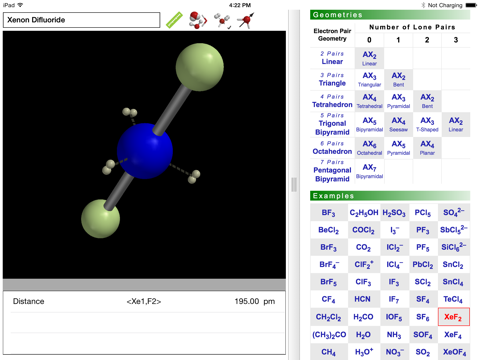Load the SO4 2- example ion
Screen dimensions: 480x360
(453, 213)
